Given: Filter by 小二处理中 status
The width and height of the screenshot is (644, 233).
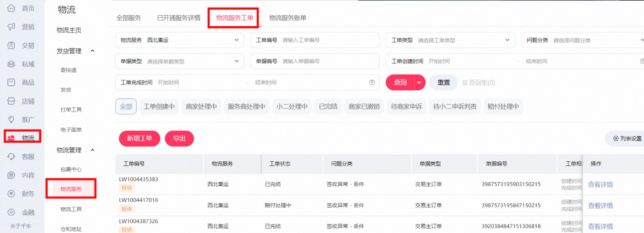Looking at the screenshot, I should [x=292, y=106].
